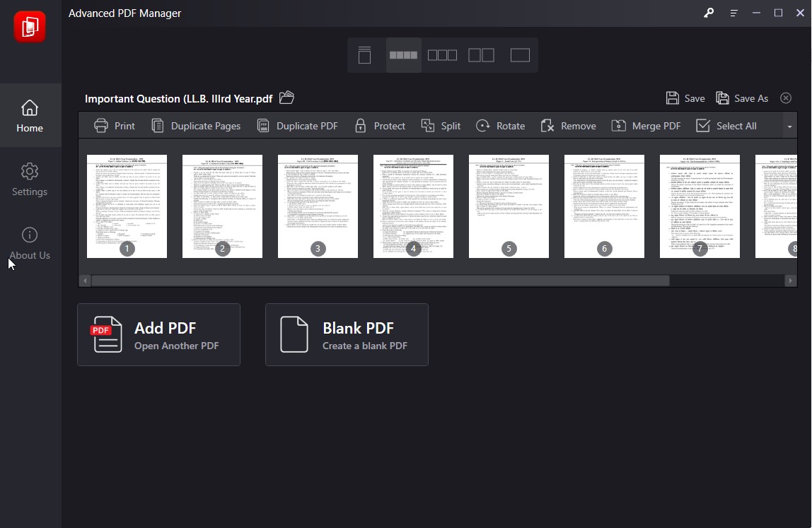
Task: Select the page 5 thumbnail
Action: 509,206
